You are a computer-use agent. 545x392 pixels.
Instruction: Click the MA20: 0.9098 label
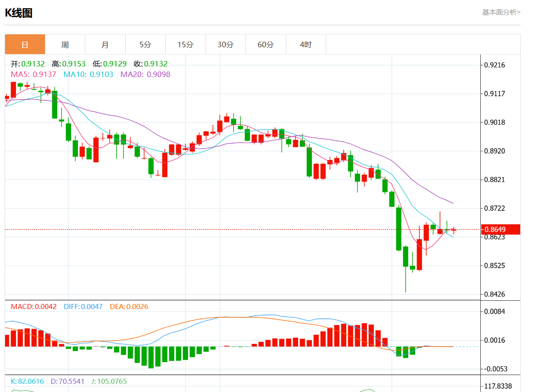pos(145,74)
